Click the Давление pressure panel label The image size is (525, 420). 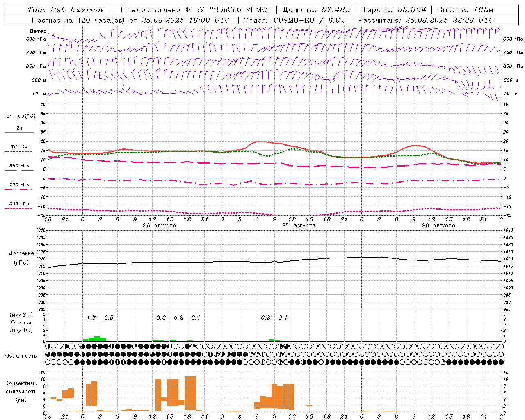[21, 253]
